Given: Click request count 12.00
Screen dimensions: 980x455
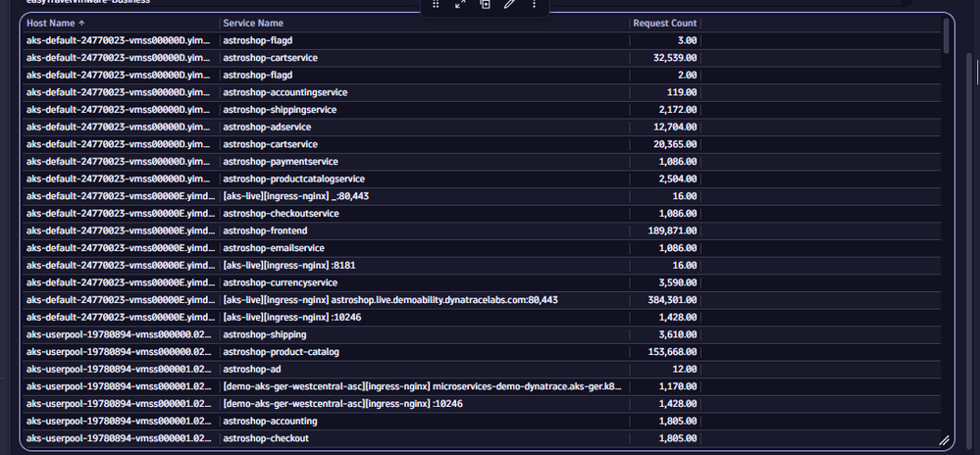Looking at the screenshot, I should [685, 370].
